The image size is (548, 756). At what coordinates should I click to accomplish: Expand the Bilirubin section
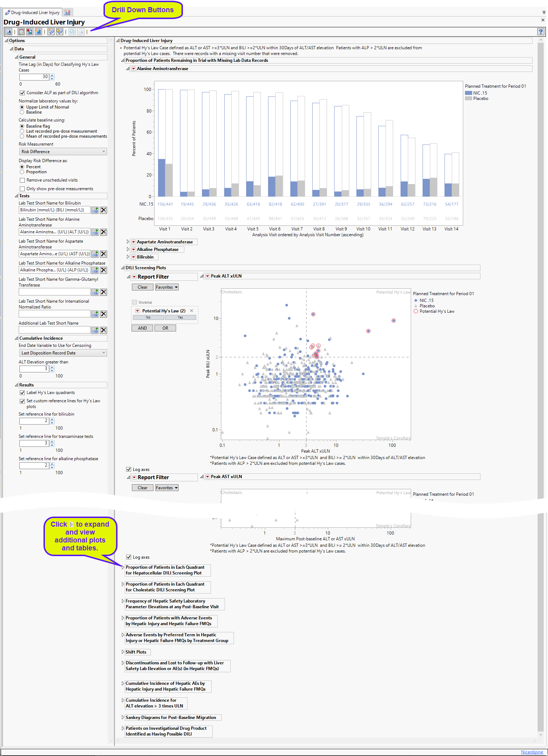click(x=128, y=257)
